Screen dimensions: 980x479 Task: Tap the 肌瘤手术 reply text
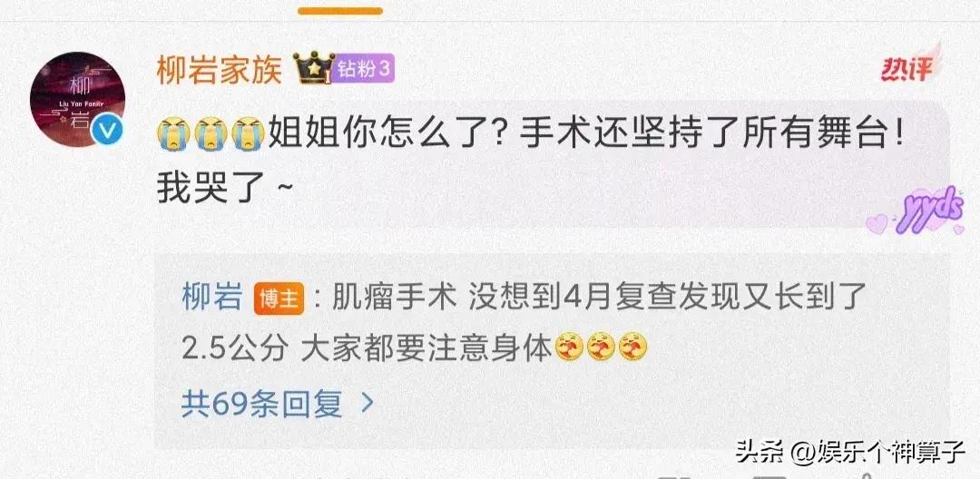click(x=392, y=298)
